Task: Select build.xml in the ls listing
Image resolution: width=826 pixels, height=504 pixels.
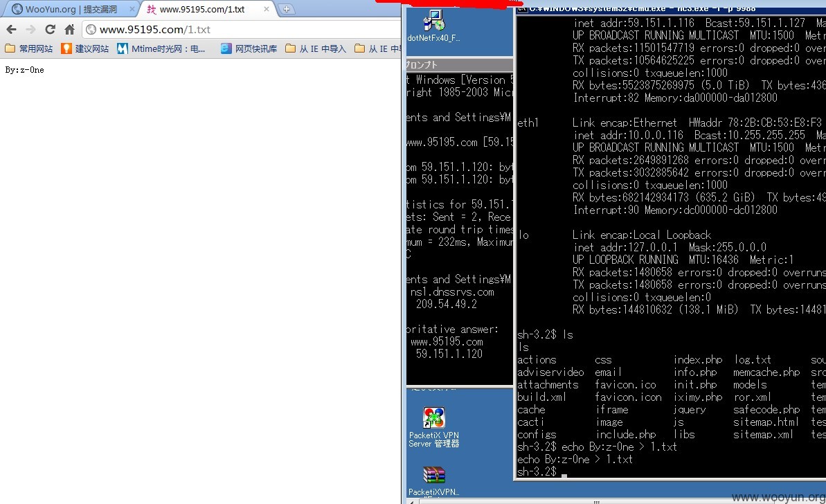Action: pos(541,397)
